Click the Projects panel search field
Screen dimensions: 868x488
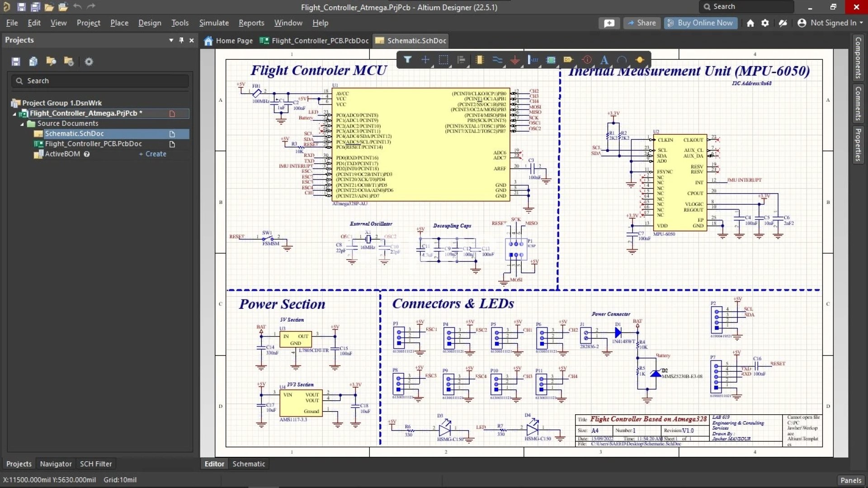[x=100, y=81]
